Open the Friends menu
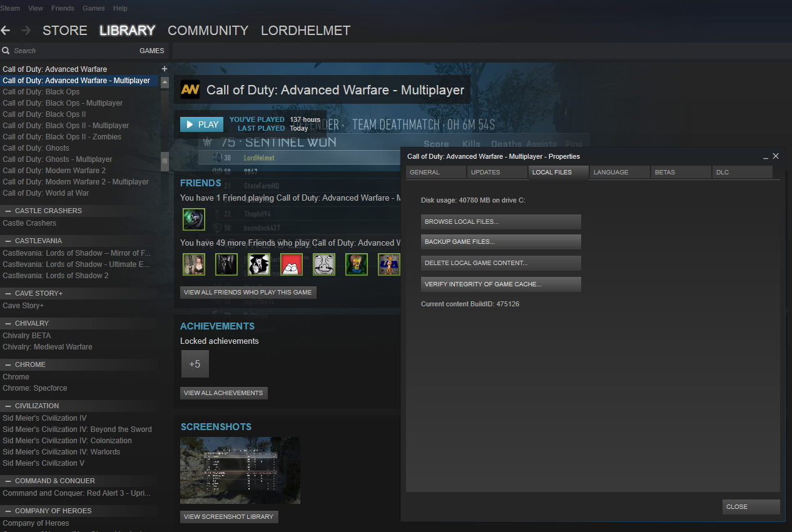792x532 pixels. (x=63, y=8)
